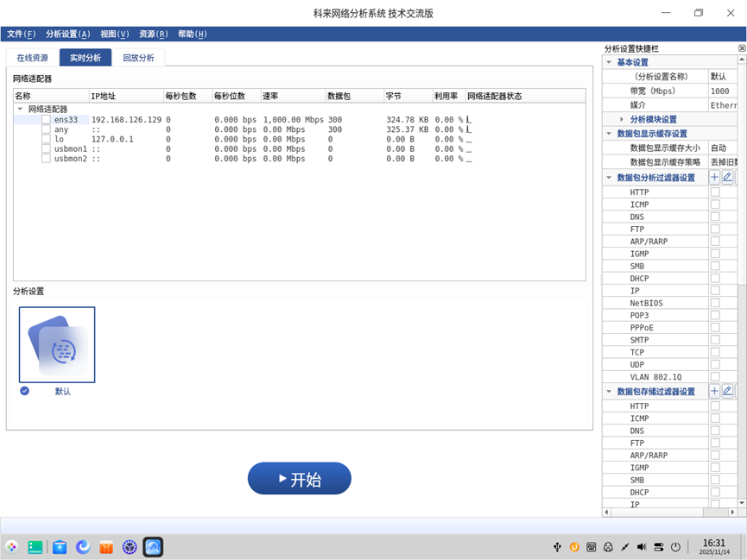Click edit pencil icon in 数据包分析过滤器设置
This screenshot has width=747, height=560.
tap(727, 178)
